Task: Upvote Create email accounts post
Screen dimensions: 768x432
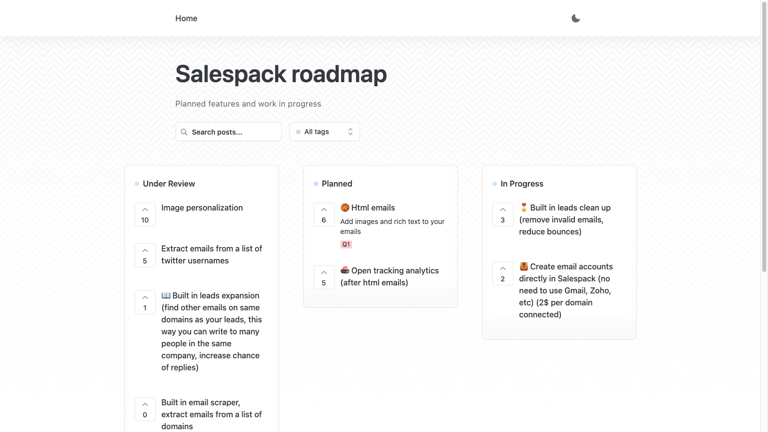Action: pos(503,273)
